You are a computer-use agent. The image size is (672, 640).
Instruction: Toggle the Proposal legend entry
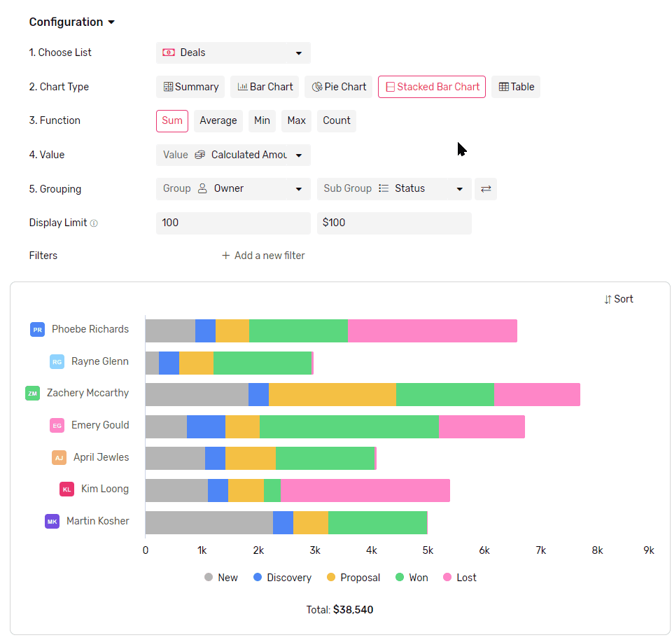pos(353,578)
